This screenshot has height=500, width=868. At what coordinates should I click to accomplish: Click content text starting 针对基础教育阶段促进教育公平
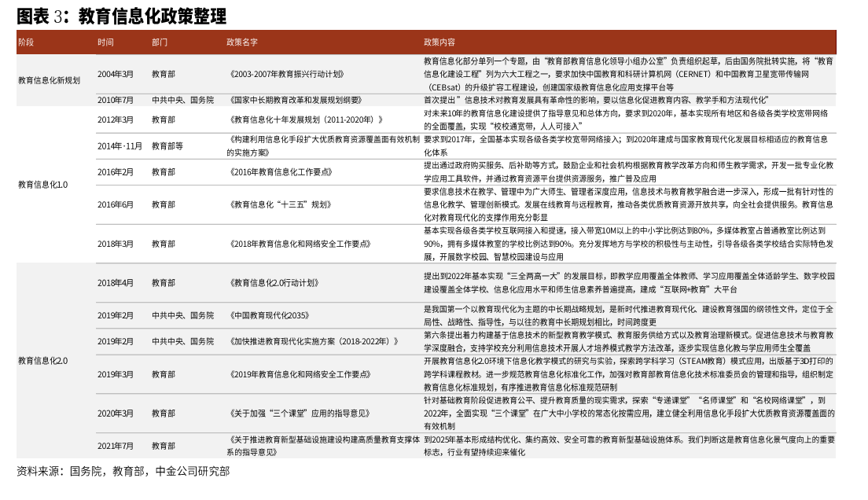coord(630,413)
